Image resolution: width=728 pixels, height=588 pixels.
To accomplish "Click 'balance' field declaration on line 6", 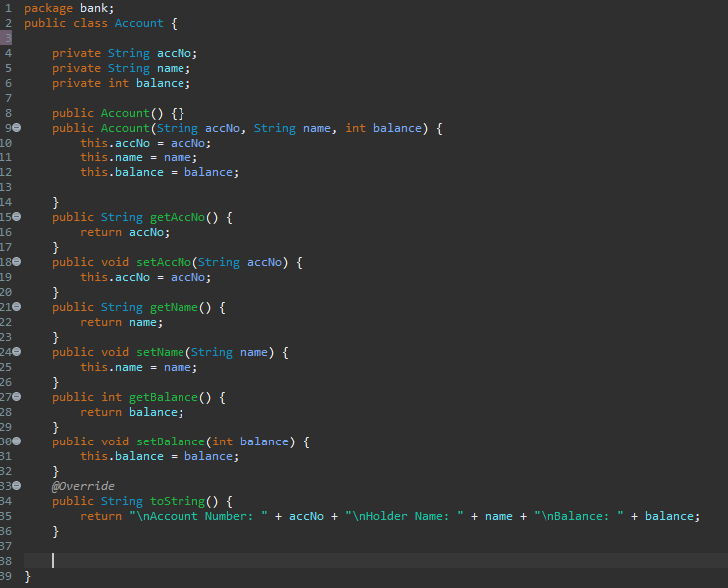I will 160,83.
